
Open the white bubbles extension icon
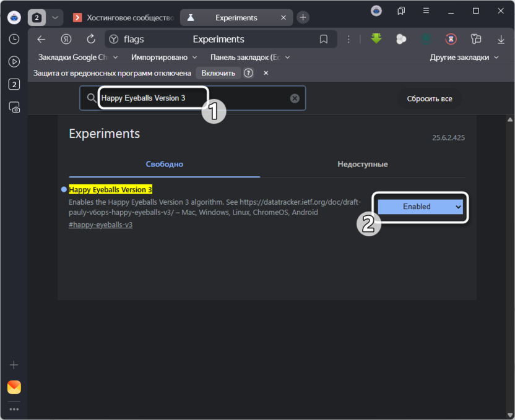(x=401, y=40)
